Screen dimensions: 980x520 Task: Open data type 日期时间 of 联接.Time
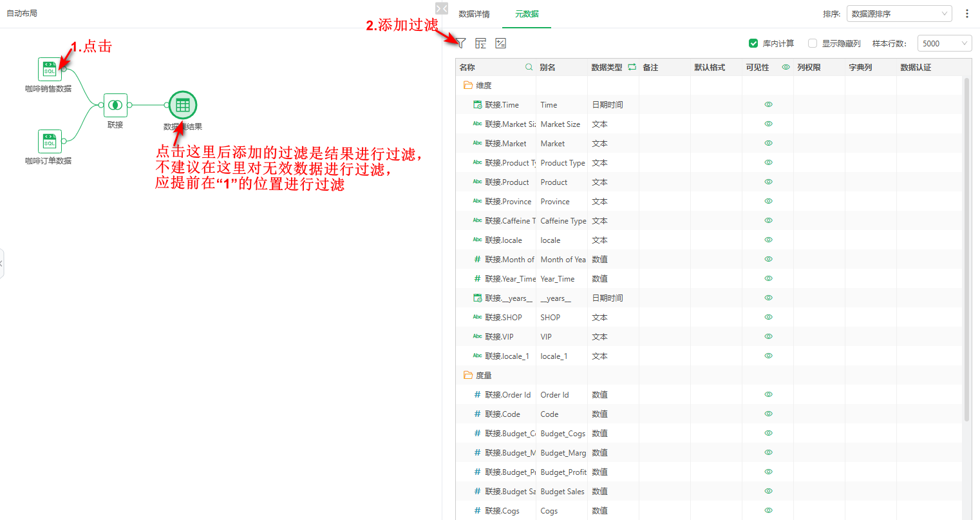pos(607,104)
